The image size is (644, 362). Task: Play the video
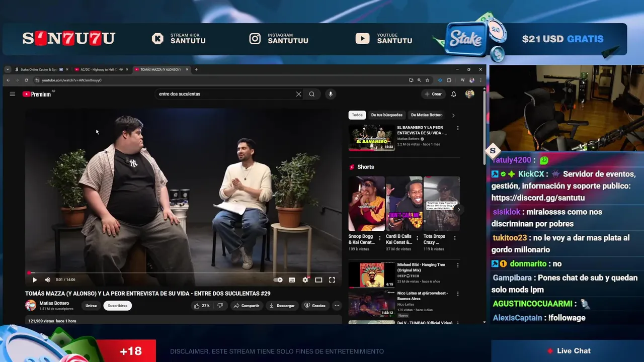[35, 280]
